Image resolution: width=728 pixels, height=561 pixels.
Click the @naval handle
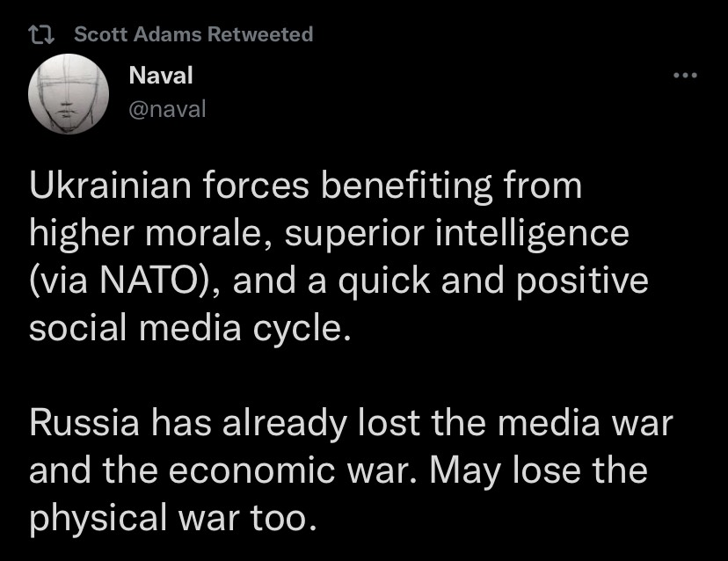tap(167, 108)
